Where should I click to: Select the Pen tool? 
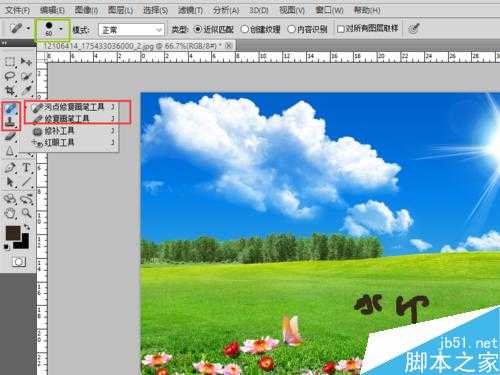click(x=10, y=167)
